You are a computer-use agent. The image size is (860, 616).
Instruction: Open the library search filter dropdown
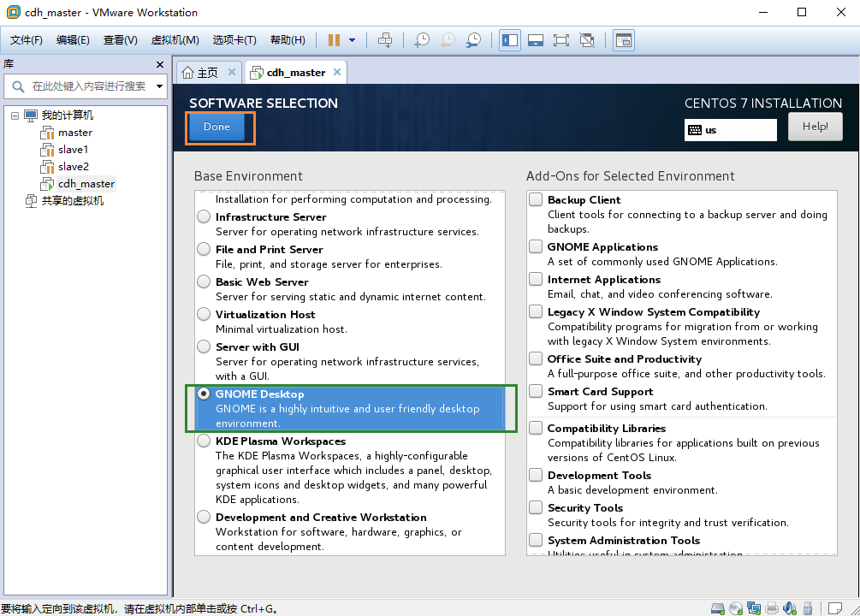160,86
